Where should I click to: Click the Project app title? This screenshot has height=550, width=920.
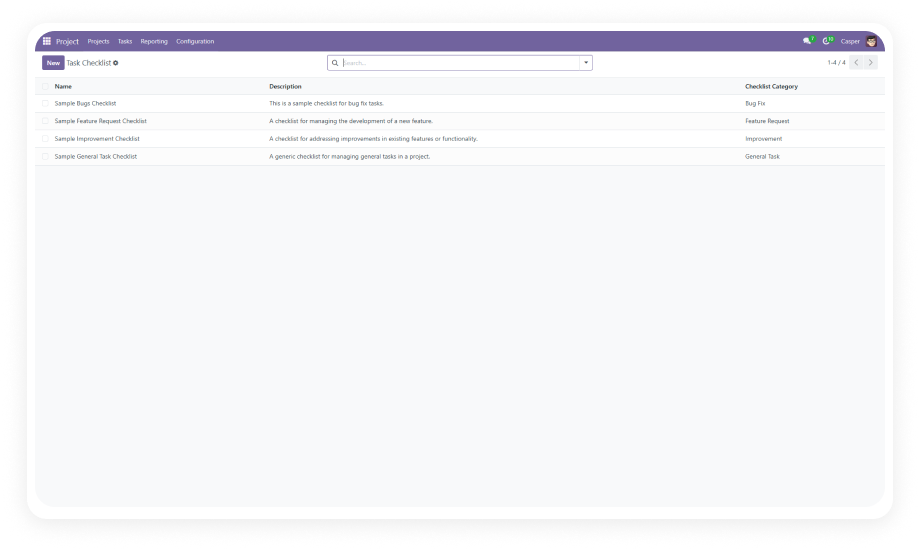(67, 42)
